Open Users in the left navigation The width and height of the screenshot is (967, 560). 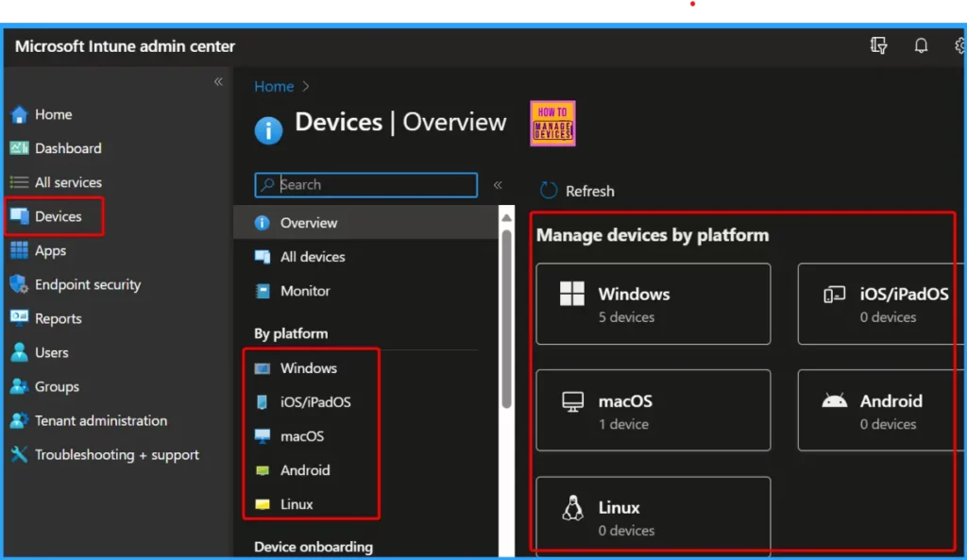[x=52, y=353]
